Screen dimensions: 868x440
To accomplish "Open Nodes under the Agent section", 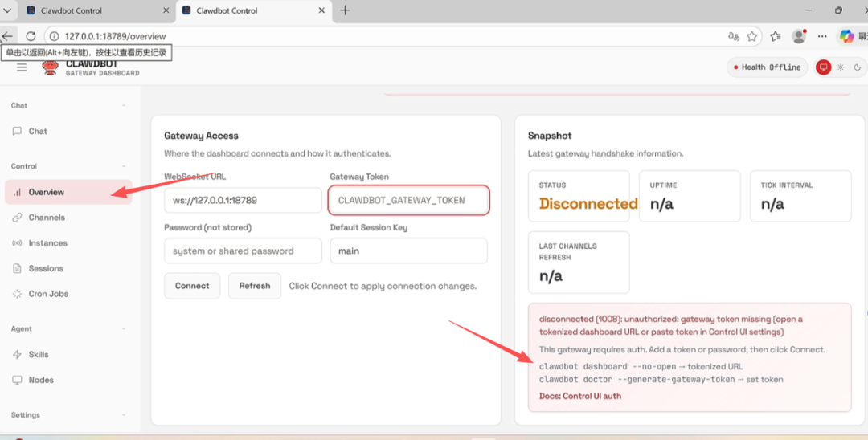I will click(41, 380).
